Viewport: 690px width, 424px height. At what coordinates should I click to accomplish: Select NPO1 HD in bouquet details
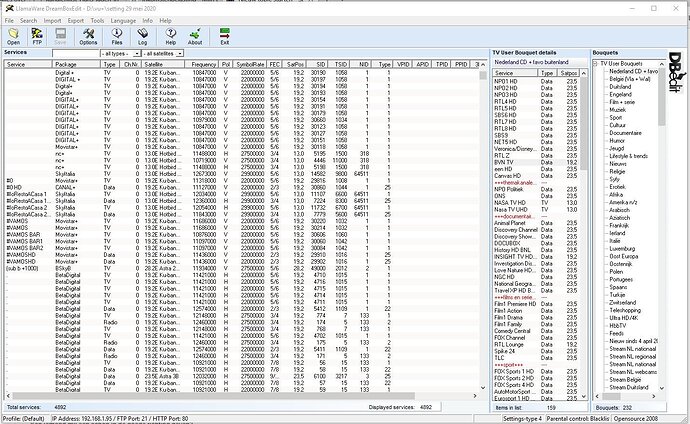click(506, 81)
